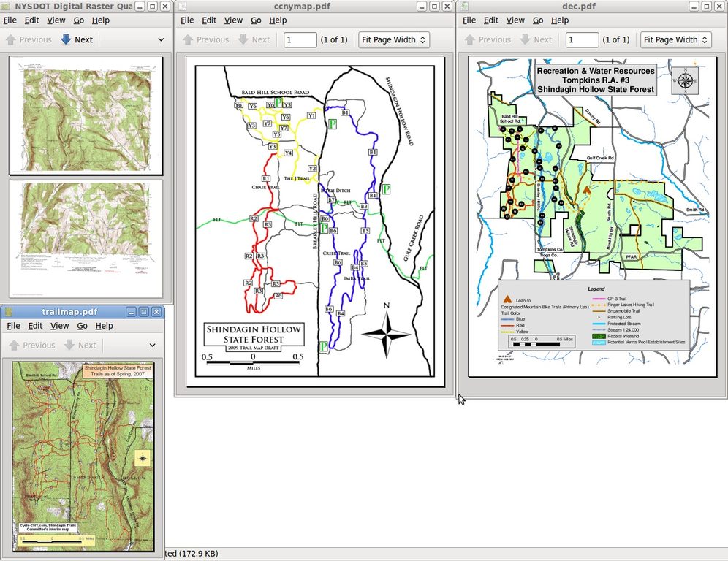The image size is (728, 561).
Task: Open Go menu in trailmap.pdf window
Action: tap(82, 326)
